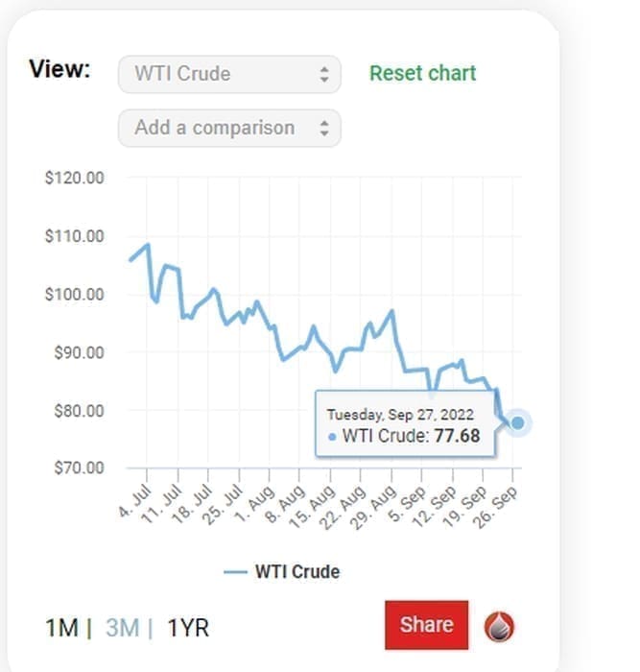Expand the Add a comparison dropdown
This screenshot has height=672, width=640.
[229, 128]
